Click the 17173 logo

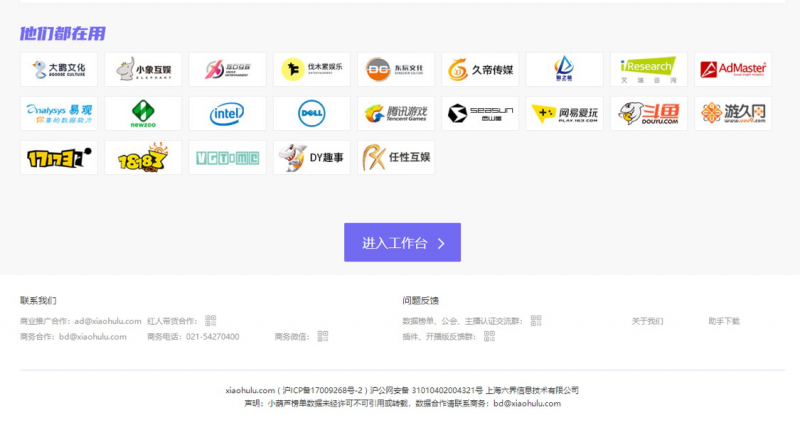(x=59, y=158)
